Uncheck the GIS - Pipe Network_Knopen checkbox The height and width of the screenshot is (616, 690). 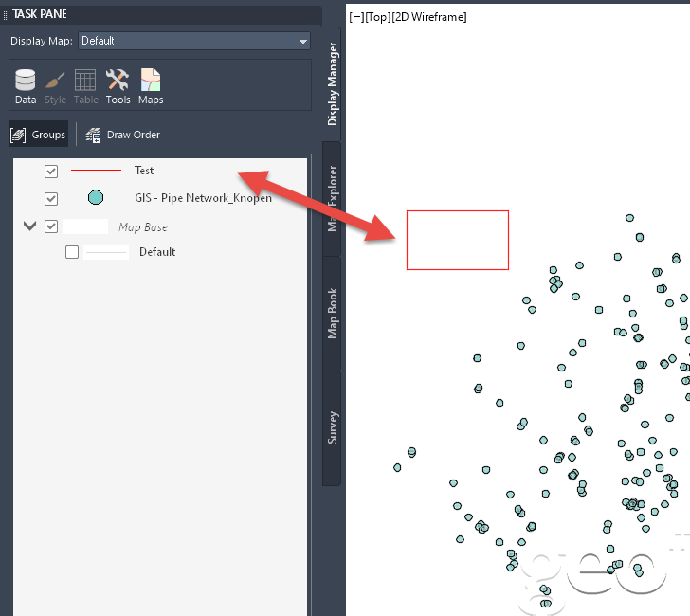tap(51, 199)
